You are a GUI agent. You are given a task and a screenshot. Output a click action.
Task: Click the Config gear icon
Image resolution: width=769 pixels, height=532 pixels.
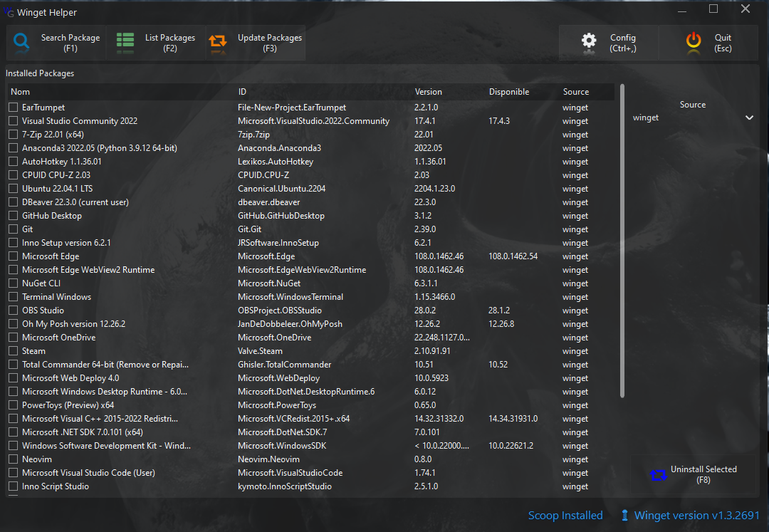click(x=589, y=42)
